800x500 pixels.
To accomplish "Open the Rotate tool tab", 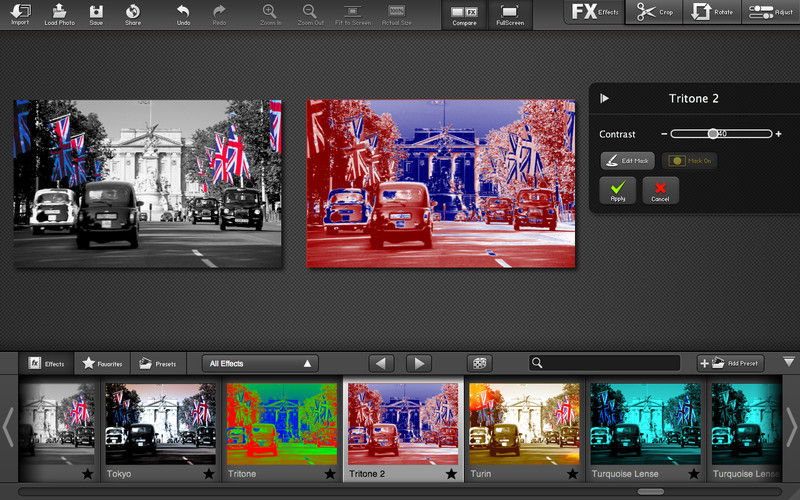I will (x=712, y=12).
